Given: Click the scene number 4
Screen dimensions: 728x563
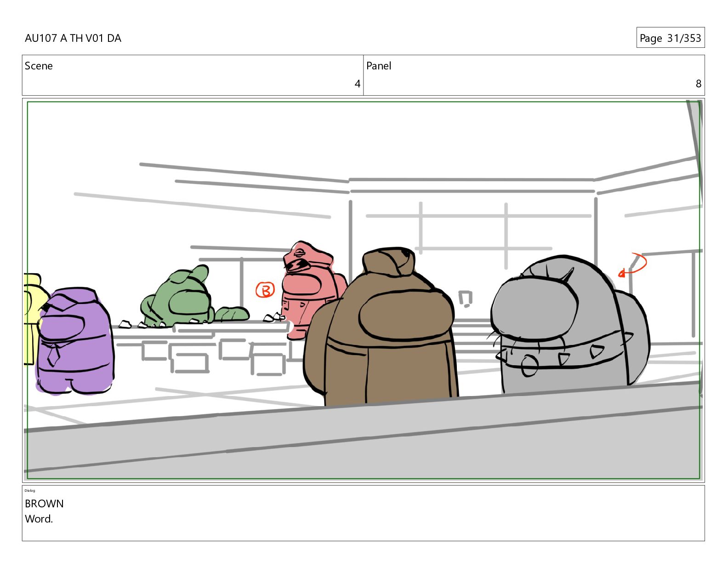Looking at the screenshot, I should (357, 84).
